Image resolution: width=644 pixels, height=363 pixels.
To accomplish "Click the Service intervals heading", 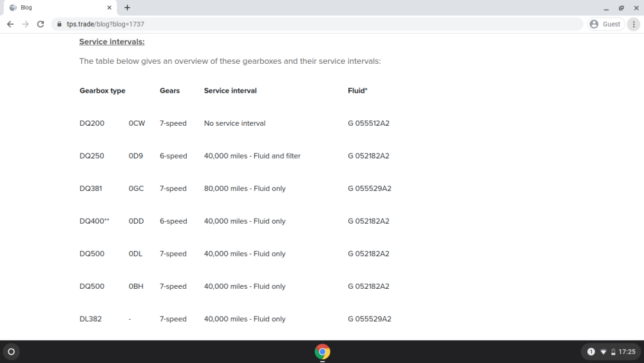I will click(x=111, y=42).
